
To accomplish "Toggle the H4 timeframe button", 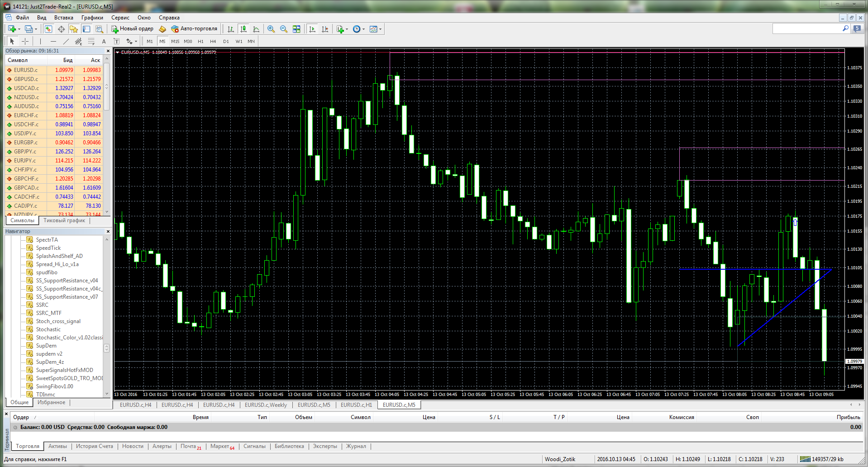I will click(213, 41).
